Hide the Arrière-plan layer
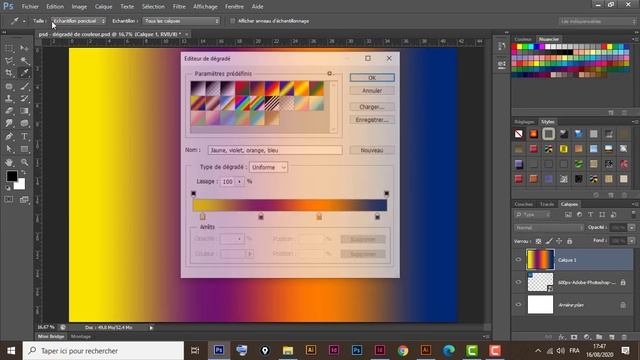The image size is (640, 360). (518, 305)
